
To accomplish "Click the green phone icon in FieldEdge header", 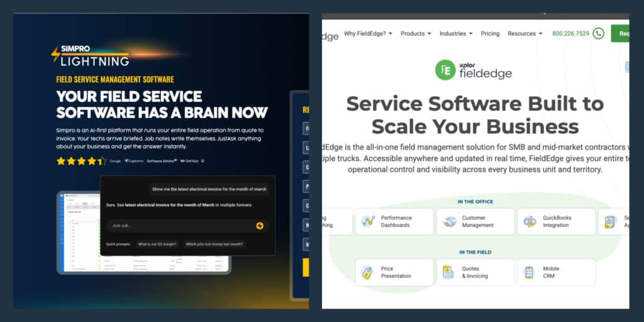I will (599, 34).
